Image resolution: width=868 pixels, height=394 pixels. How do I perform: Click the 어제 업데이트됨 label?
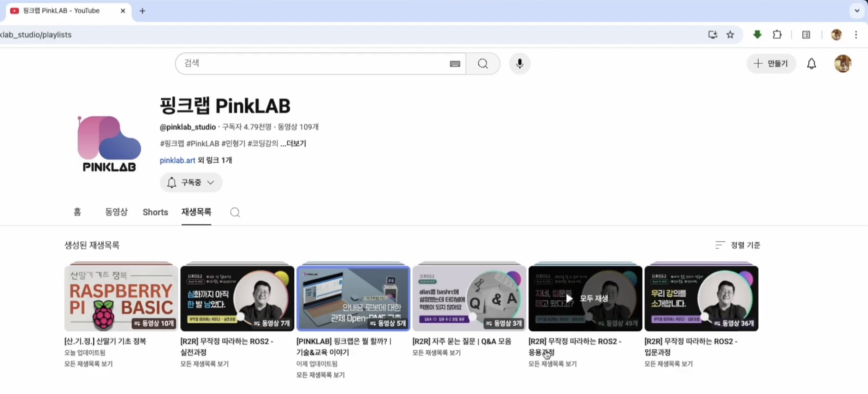click(317, 364)
